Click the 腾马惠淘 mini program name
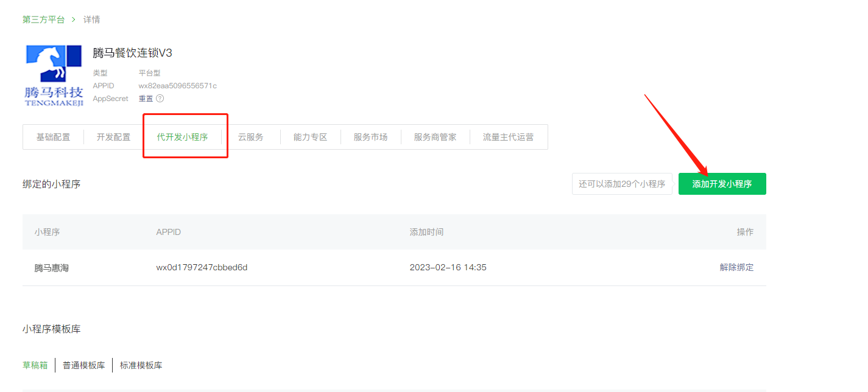 coord(52,267)
